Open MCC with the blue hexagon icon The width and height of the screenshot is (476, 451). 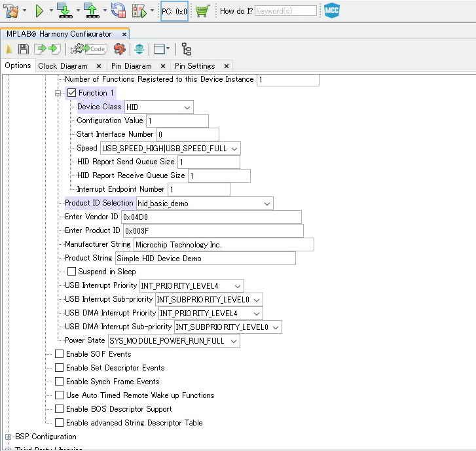tap(331, 10)
